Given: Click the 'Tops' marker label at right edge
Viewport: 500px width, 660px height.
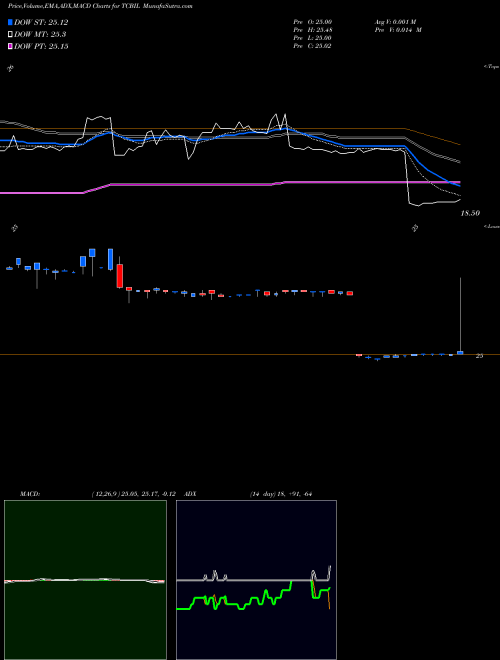Looking at the screenshot, I should coord(493,67).
